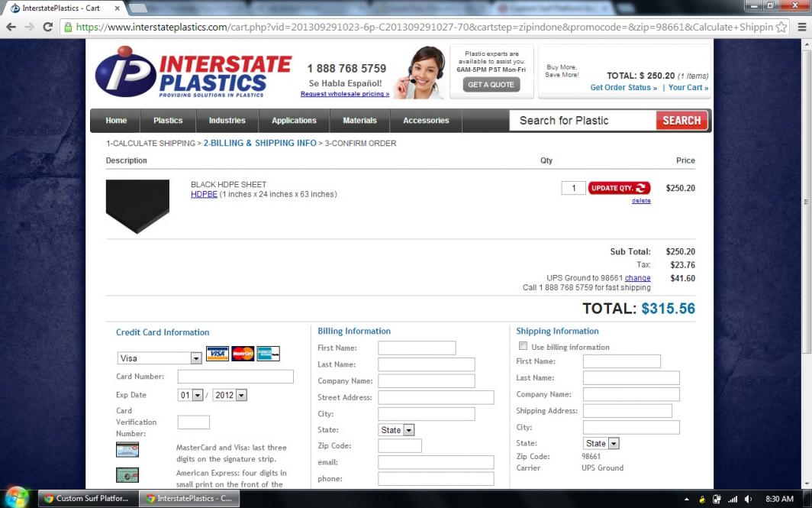Image resolution: width=812 pixels, height=508 pixels.
Task: Check the Use billing information box
Action: (524, 347)
